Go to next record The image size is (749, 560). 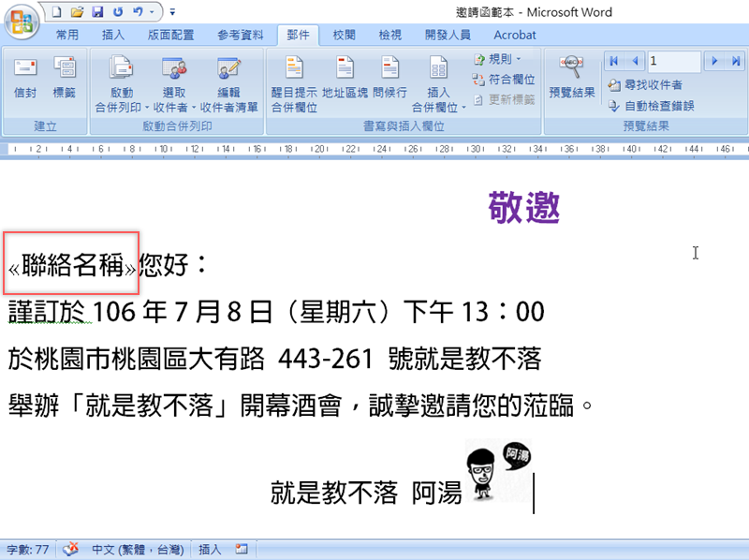714,61
